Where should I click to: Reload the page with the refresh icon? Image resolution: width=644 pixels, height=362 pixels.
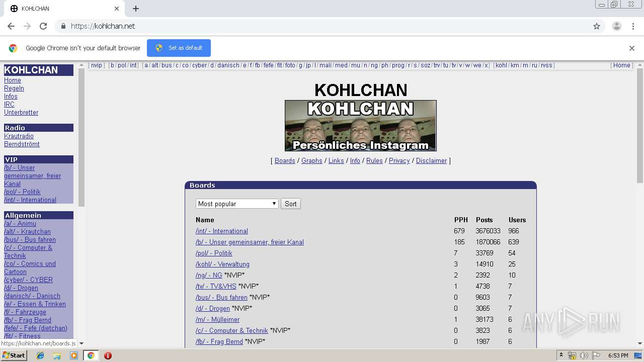[43, 26]
